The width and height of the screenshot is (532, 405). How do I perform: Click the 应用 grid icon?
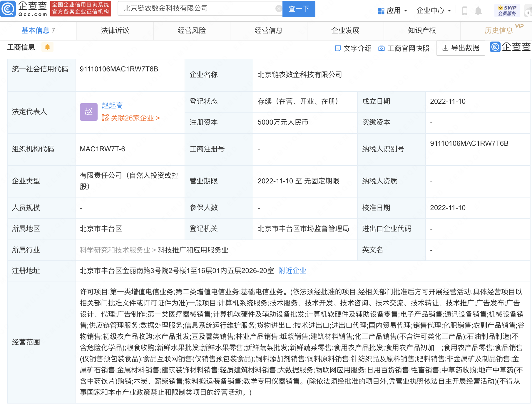(x=381, y=11)
